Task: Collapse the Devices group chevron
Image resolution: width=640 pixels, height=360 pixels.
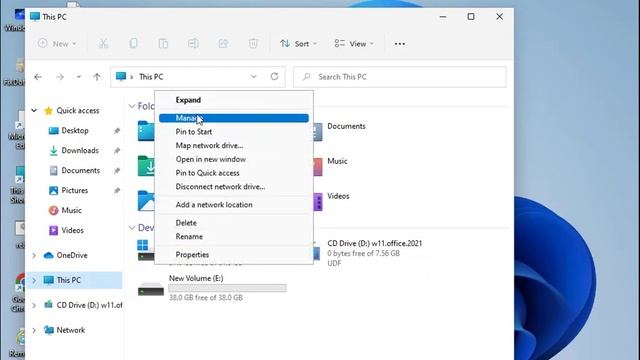Action: click(132, 228)
